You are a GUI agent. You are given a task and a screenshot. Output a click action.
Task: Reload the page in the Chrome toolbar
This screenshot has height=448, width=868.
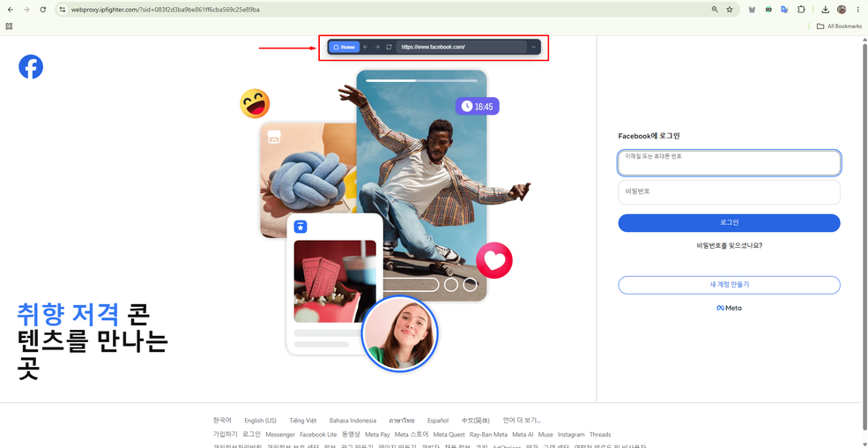click(43, 10)
